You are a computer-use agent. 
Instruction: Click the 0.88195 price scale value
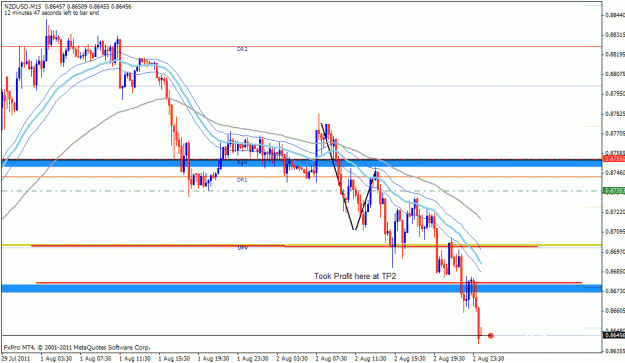coord(615,54)
